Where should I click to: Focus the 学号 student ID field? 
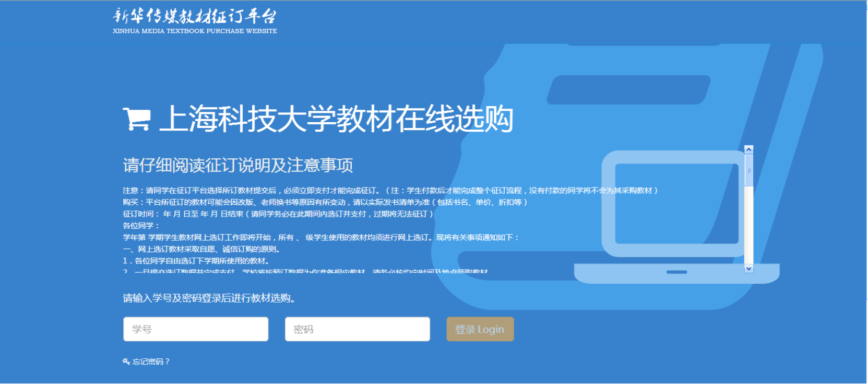(x=196, y=329)
